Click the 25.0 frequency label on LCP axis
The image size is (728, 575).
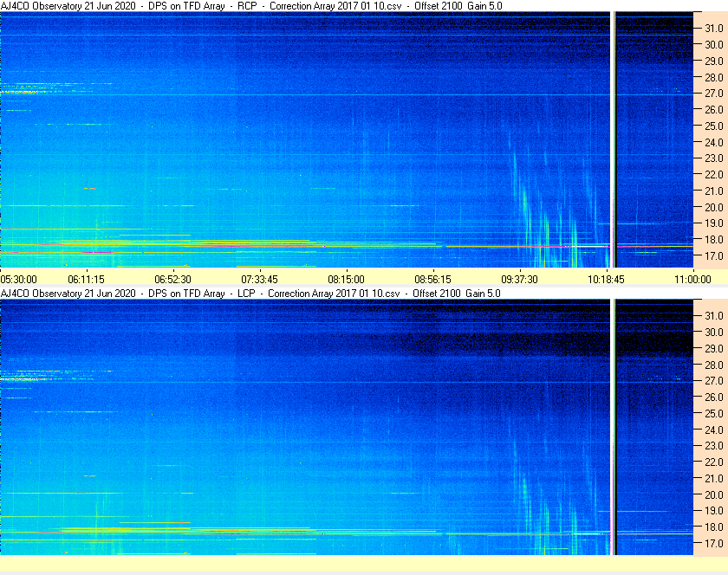click(x=714, y=414)
